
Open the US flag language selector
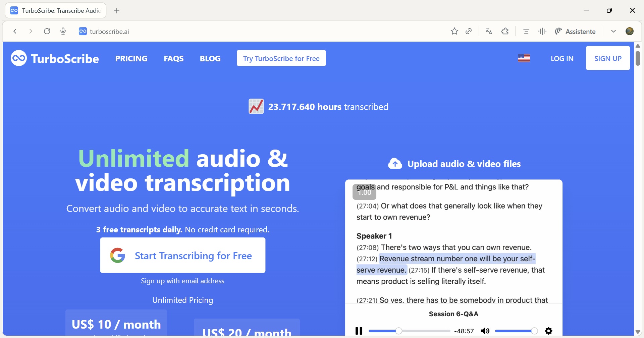pos(524,58)
